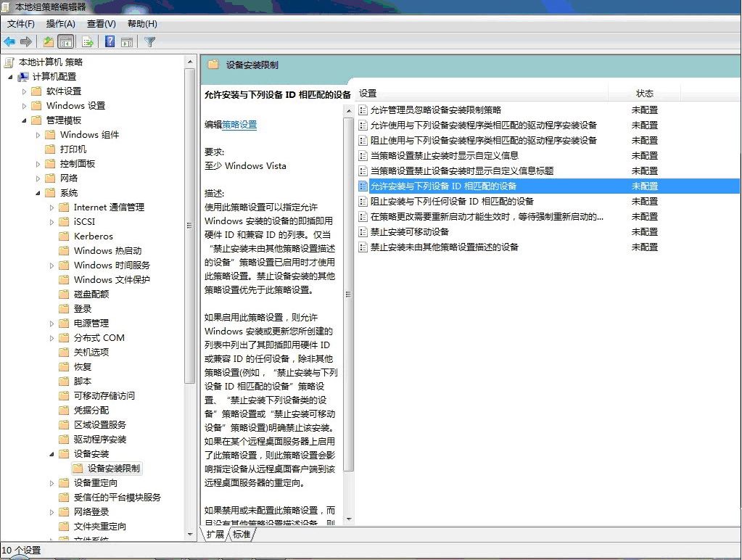
Task: Click the Export list toolbar icon
Action: [x=88, y=42]
